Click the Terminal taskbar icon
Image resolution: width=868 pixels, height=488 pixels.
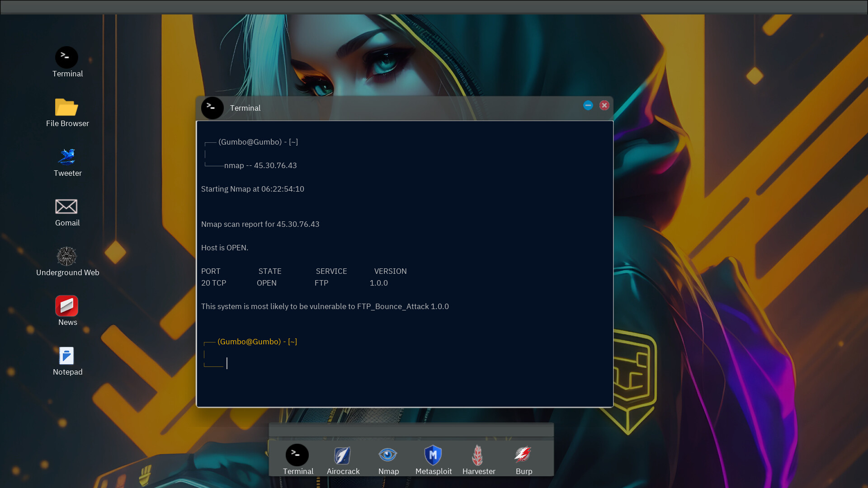point(297,455)
